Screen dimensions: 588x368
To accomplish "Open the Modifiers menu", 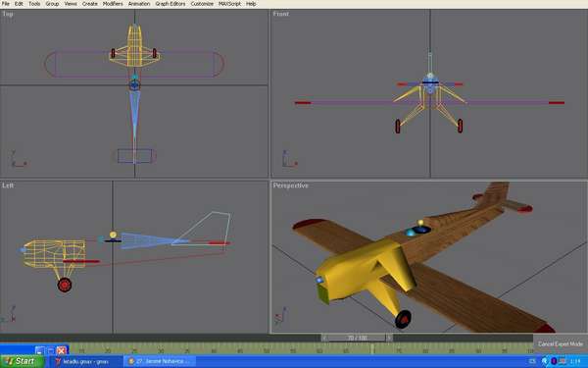I will [113, 4].
